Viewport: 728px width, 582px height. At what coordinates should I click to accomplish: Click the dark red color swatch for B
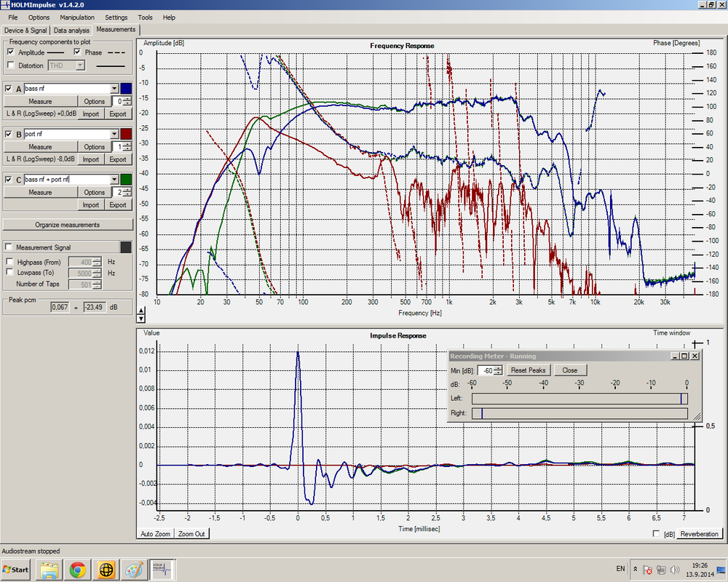[x=126, y=134]
